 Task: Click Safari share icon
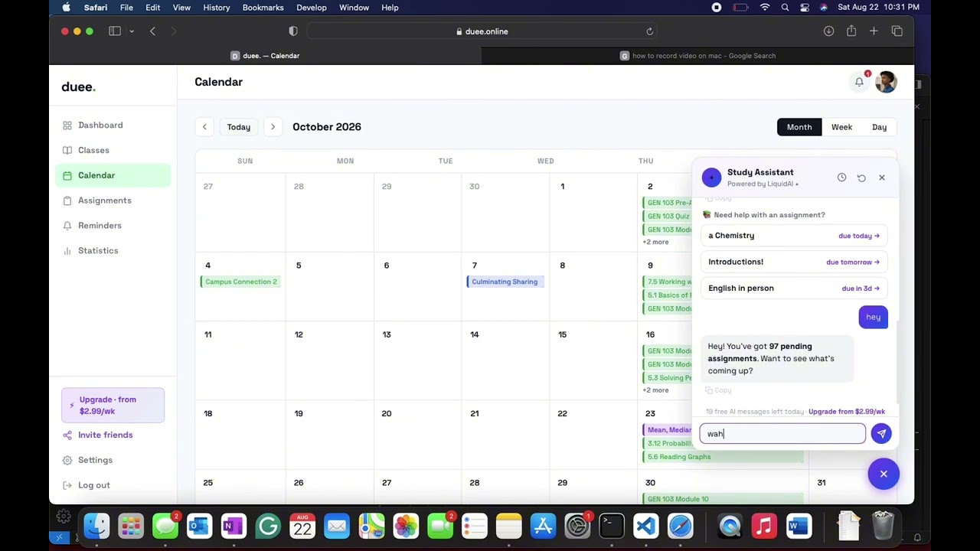coord(851,31)
